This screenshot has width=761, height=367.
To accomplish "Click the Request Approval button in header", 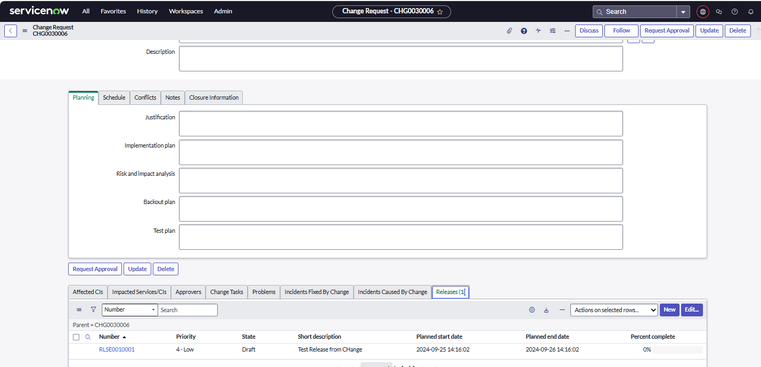I will 667,31.
